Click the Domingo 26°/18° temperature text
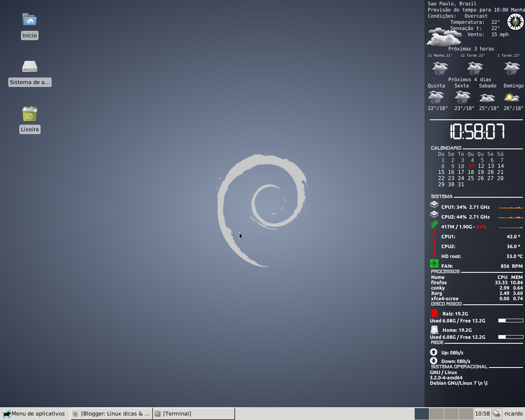The image size is (525, 420). point(514,108)
